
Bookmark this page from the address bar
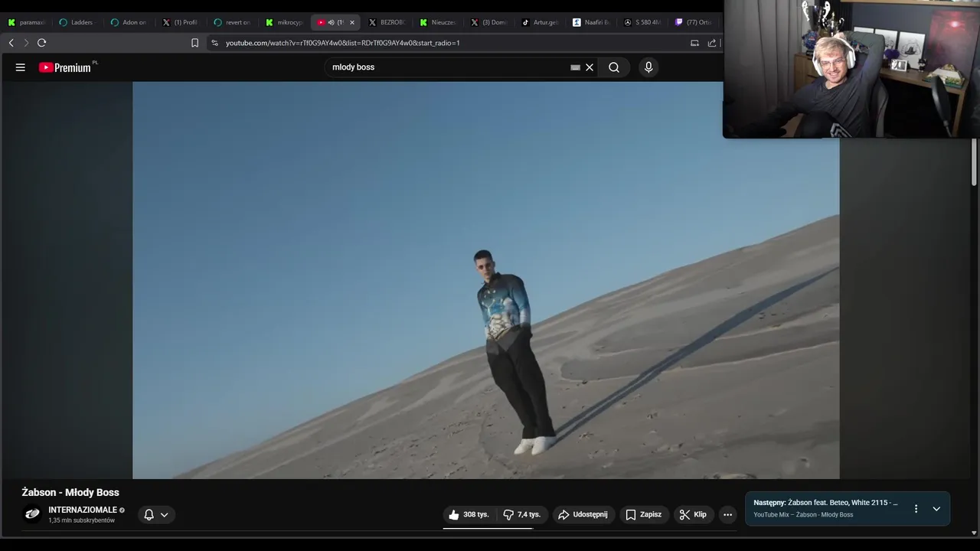(x=194, y=43)
